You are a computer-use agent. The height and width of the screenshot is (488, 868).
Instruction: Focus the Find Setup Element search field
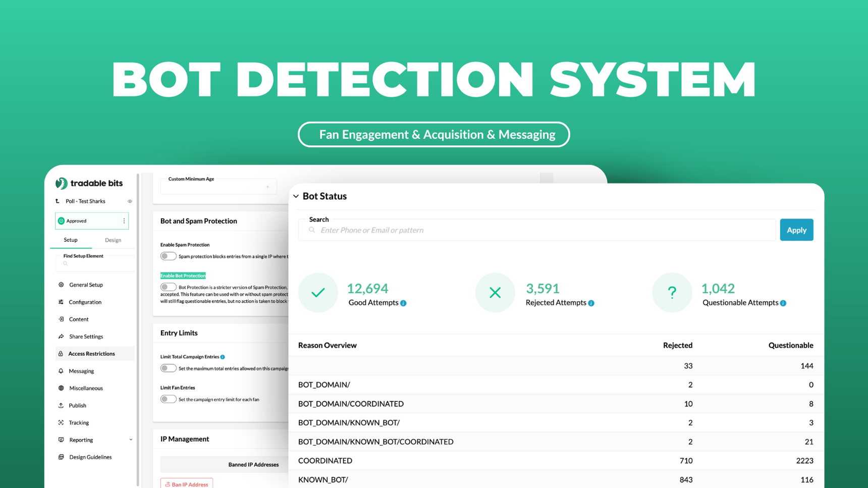coord(95,263)
